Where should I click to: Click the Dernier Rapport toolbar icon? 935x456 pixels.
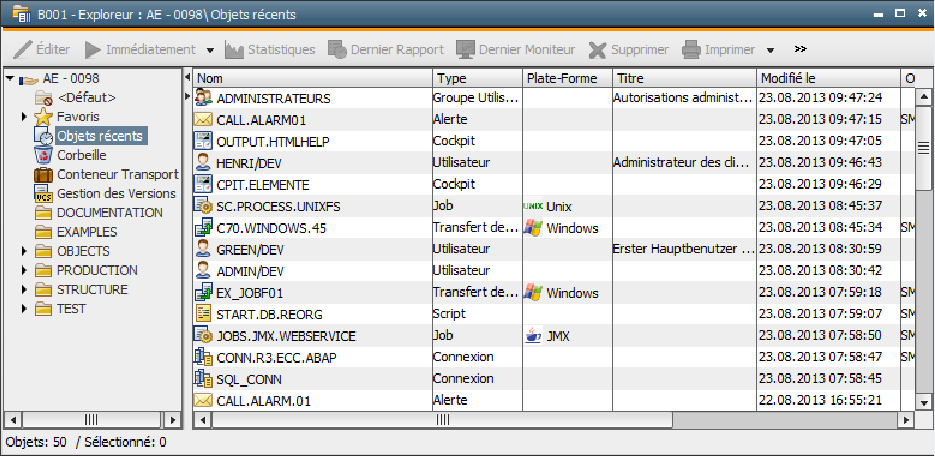(x=337, y=49)
